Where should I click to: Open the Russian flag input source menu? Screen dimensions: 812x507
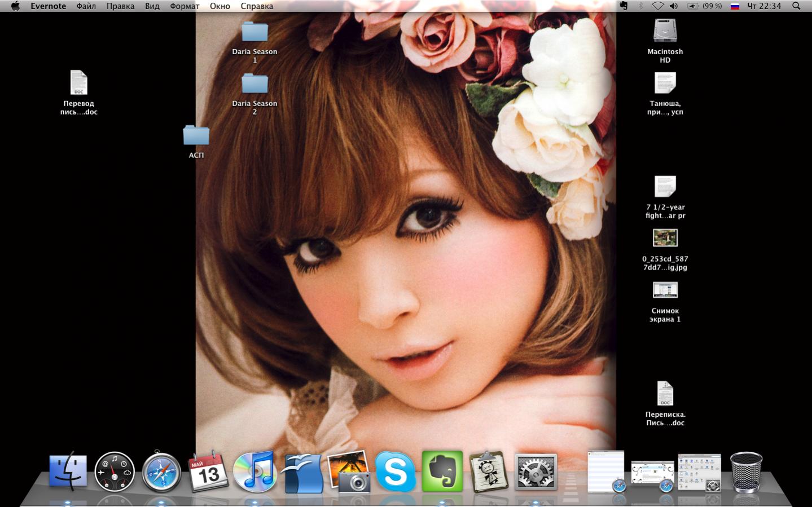(x=735, y=6)
